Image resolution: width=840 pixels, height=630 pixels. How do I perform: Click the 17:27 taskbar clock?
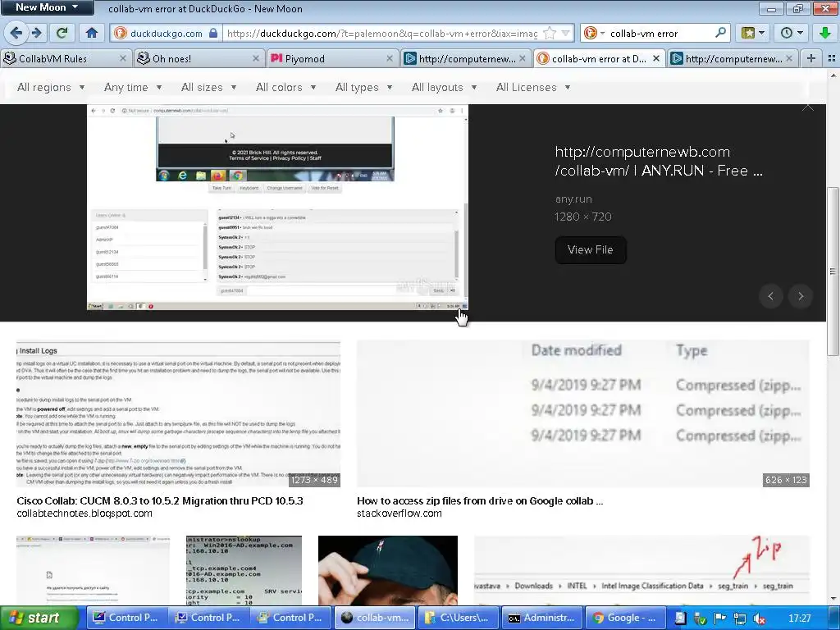pyautogui.click(x=799, y=619)
